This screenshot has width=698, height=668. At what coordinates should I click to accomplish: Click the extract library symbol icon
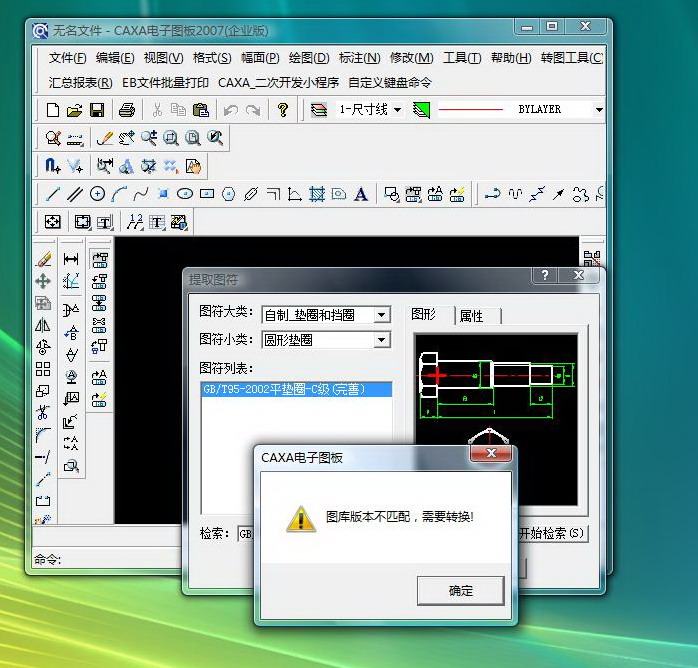pyautogui.click(x=100, y=259)
